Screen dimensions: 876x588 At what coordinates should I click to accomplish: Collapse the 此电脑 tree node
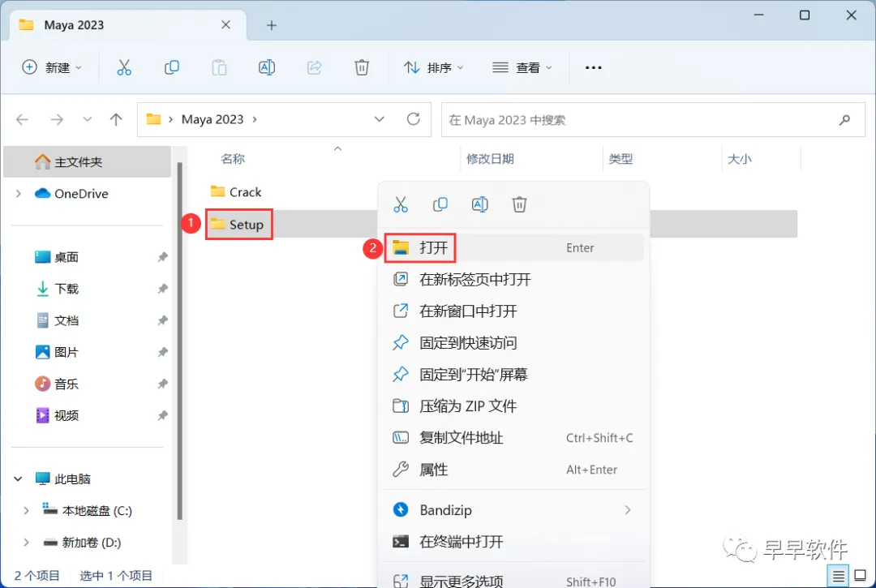point(19,479)
